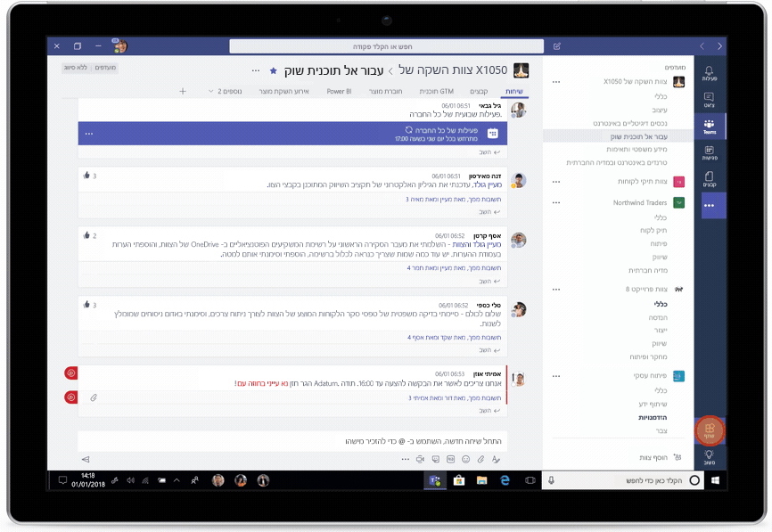Click the send arrow icon in compose box

pyautogui.click(x=86, y=459)
